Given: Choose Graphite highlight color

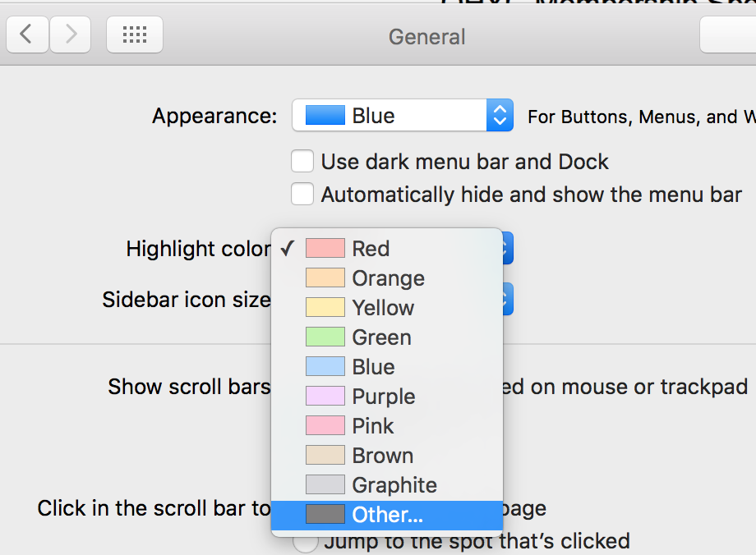Looking at the screenshot, I should coord(394,485).
